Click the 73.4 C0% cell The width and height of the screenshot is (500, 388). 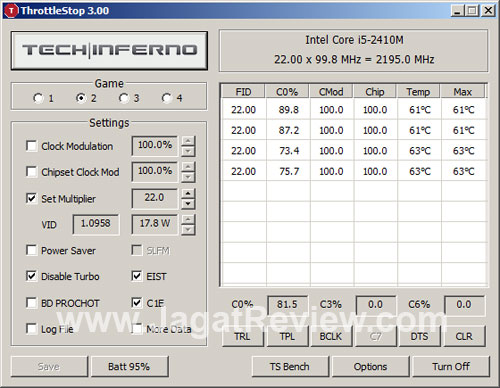click(289, 151)
